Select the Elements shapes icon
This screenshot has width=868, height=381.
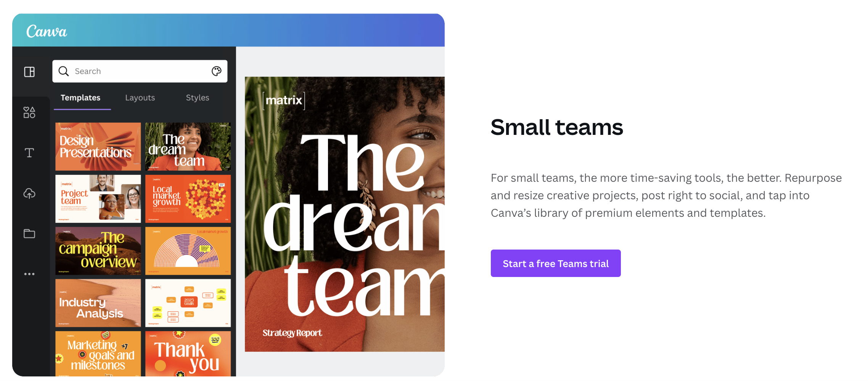point(29,112)
